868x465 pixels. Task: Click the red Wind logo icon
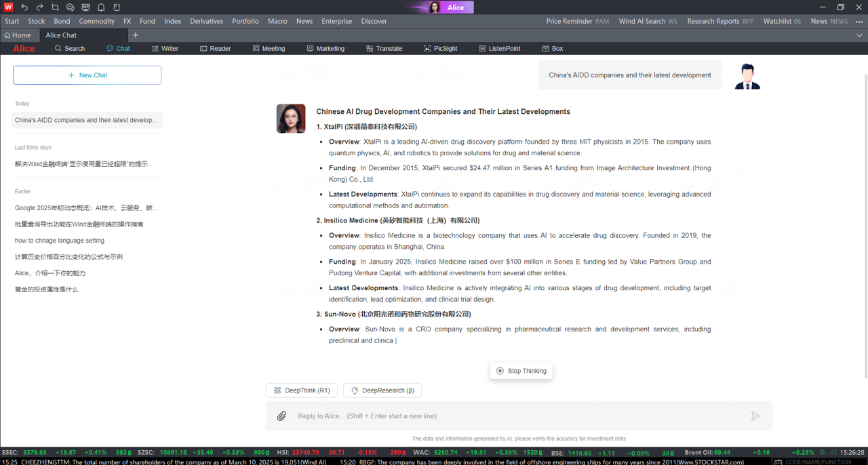point(8,7)
